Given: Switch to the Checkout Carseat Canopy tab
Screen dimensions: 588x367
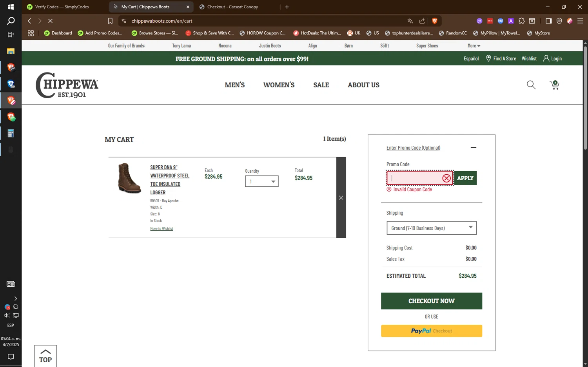Looking at the screenshot, I should click(x=232, y=7).
